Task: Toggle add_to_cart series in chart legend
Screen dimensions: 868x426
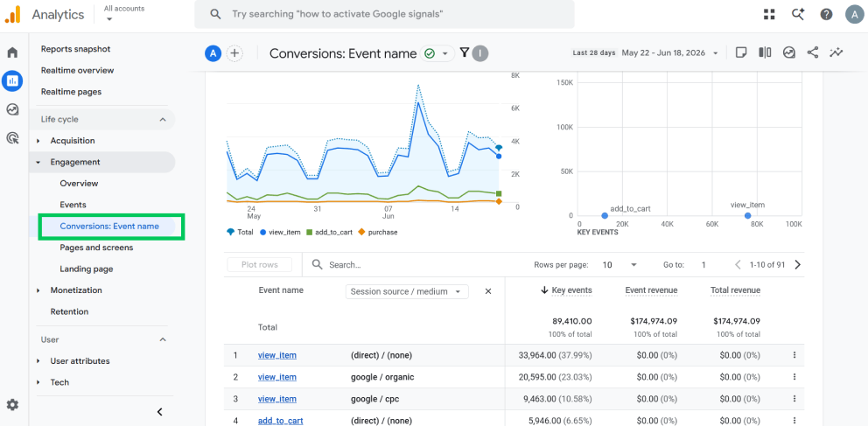Action: coord(329,232)
